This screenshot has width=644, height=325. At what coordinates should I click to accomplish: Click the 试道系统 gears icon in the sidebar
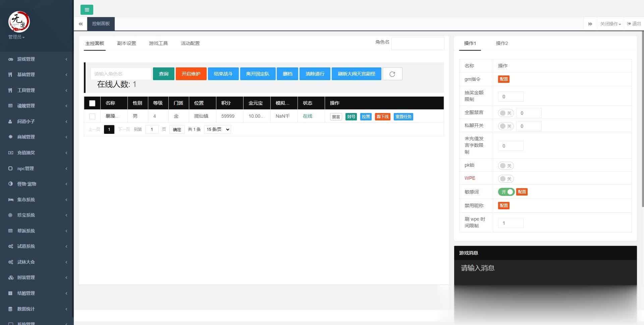11,246
